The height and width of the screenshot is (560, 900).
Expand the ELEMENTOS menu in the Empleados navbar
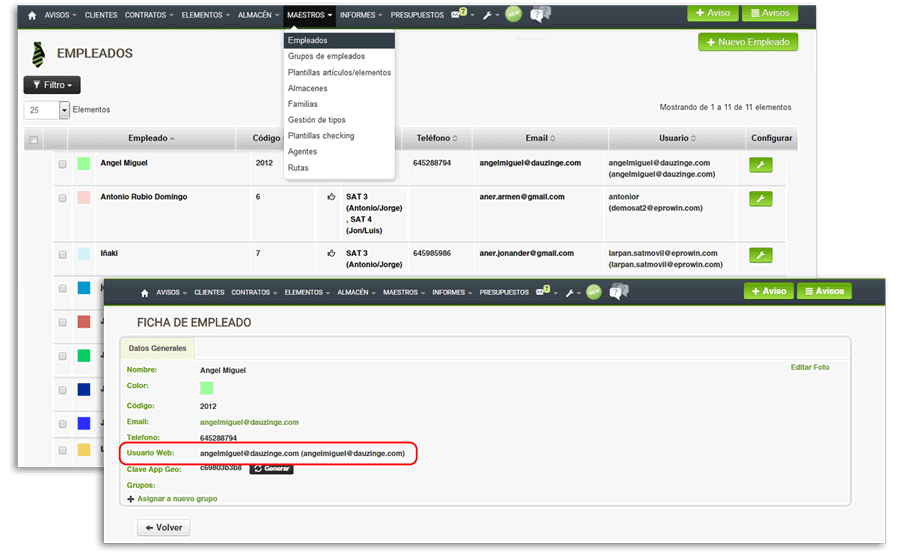(x=205, y=15)
